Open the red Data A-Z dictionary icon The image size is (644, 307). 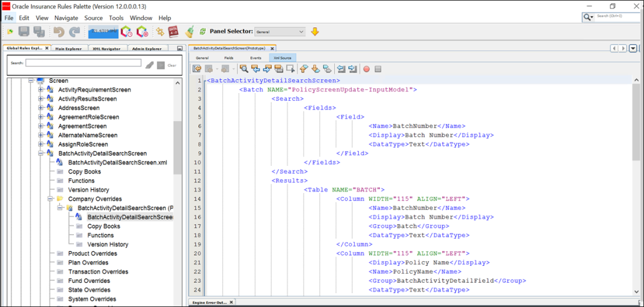(x=173, y=31)
